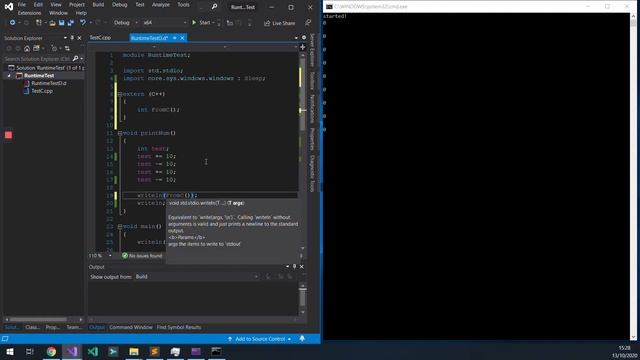Open the x64 platform dropdown
640x360 pixels.
click(x=164, y=23)
